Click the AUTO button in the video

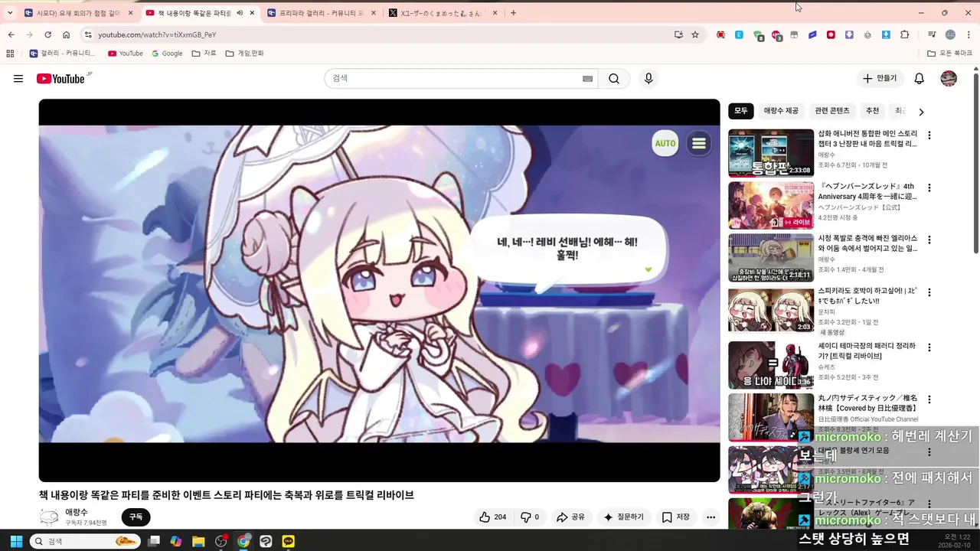coord(665,143)
